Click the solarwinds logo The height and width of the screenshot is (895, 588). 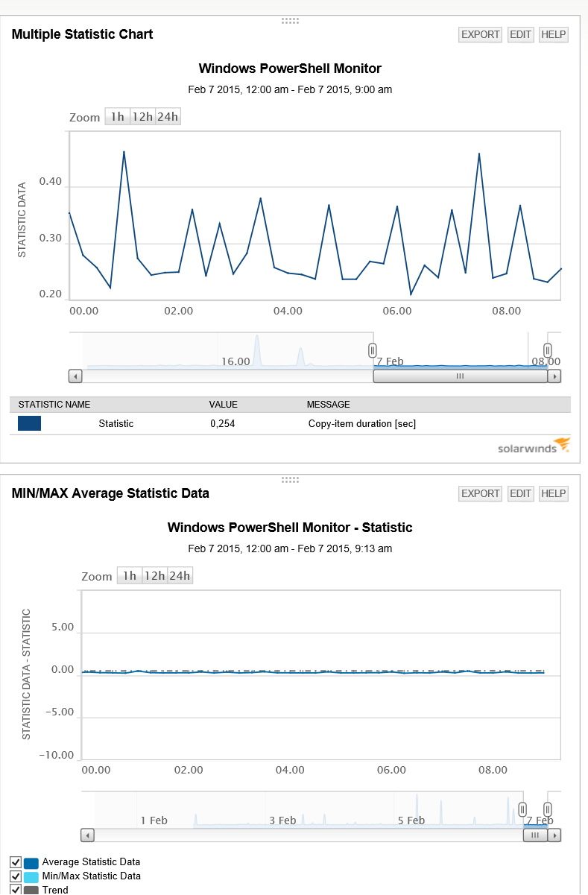click(534, 446)
